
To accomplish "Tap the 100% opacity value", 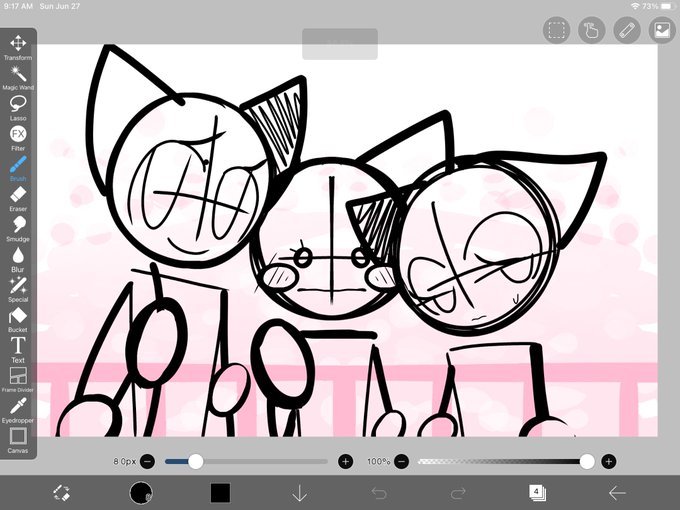I will pos(379,461).
